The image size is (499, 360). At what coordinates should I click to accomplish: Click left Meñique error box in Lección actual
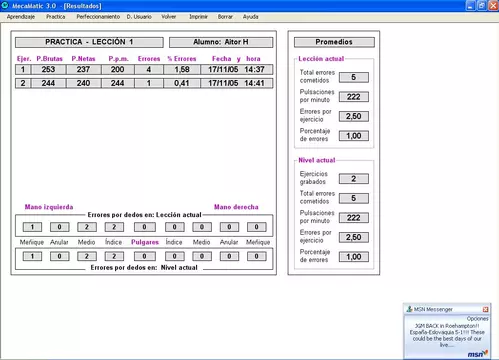[x=32, y=227]
